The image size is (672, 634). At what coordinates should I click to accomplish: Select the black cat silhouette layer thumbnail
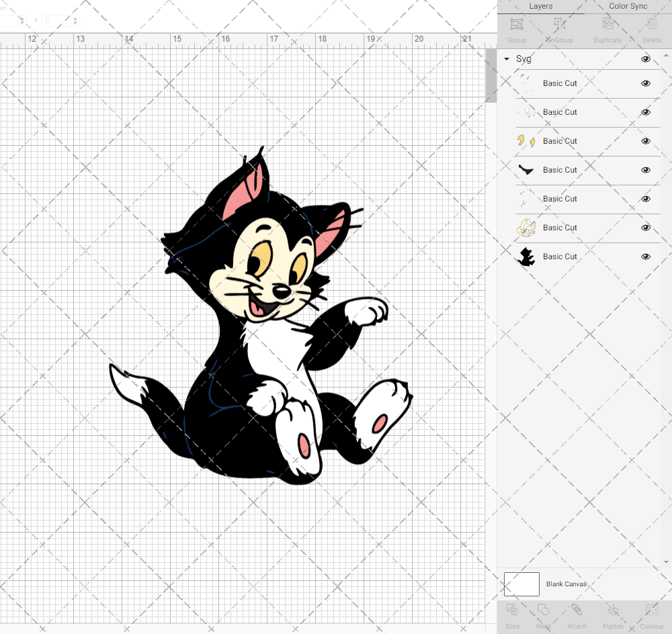[x=526, y=257]
